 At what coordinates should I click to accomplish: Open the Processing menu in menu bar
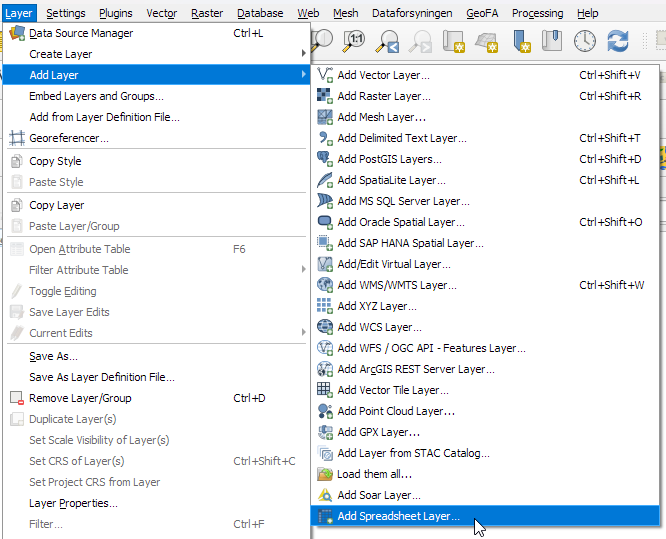pyautogui.click(x=537, y=13)
